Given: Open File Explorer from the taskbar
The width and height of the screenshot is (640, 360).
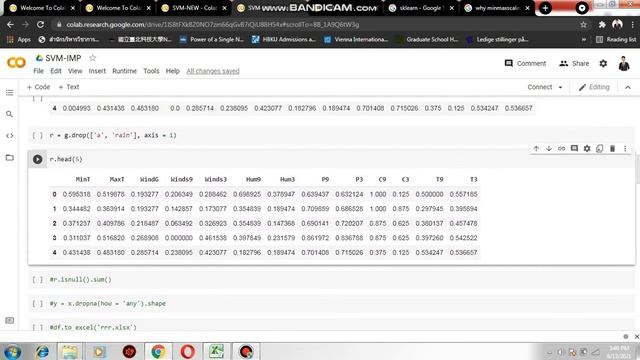Looking at the screenshot, I should click(70, 351).
